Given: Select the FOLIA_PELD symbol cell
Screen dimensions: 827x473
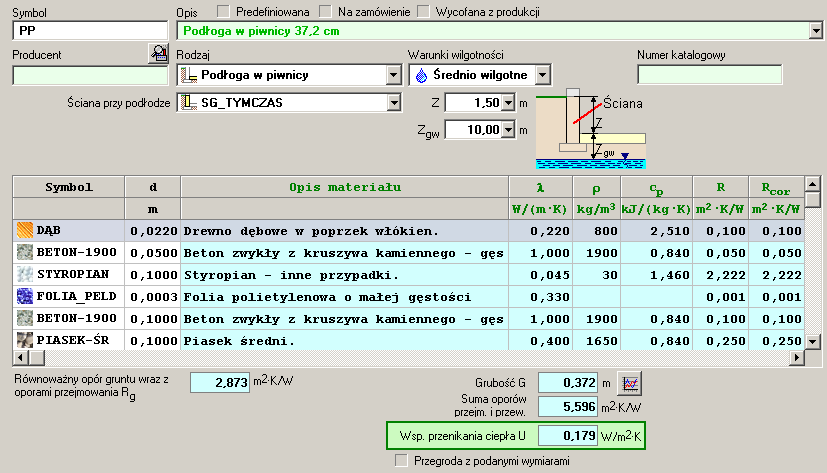Looking at the screenshot, I should (x=69, y=297).
